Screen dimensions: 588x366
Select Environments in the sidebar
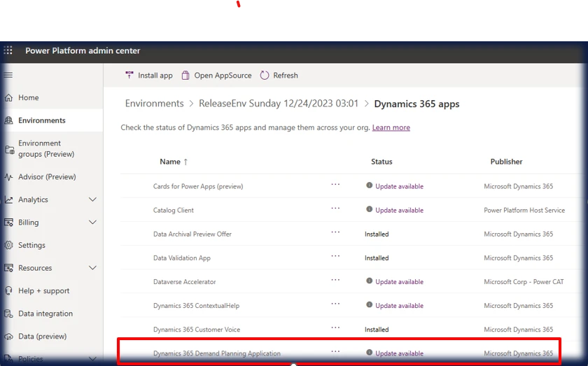42,120
